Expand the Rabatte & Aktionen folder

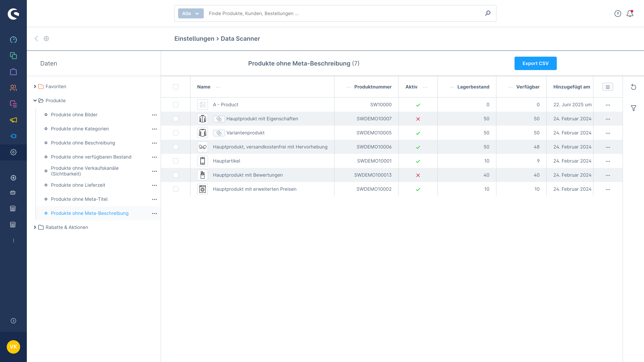coord(35,227)
